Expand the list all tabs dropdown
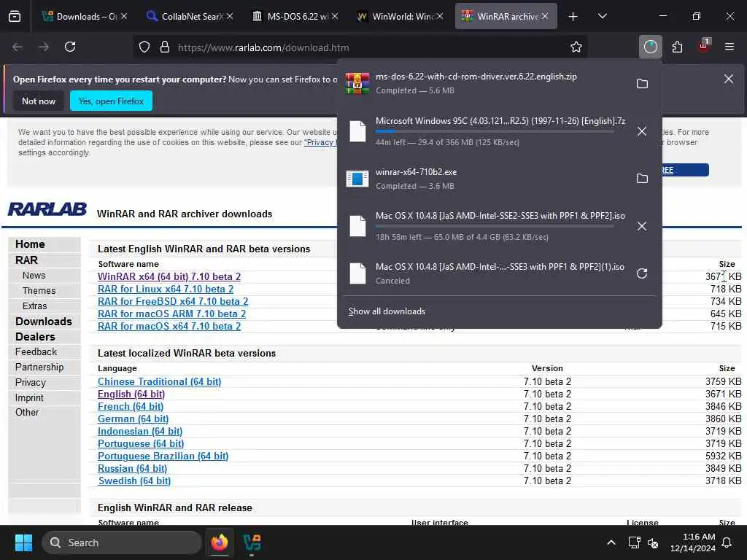The width and height of the screenshot is (747, 560). 603,17
